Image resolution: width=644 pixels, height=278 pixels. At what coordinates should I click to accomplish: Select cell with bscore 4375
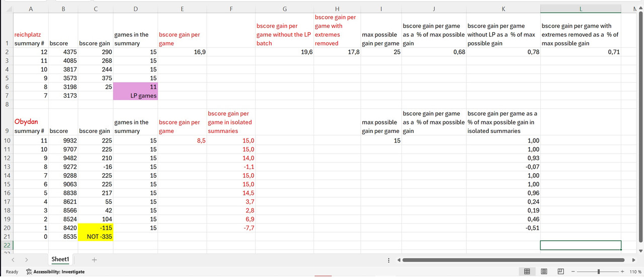(63, 52)
